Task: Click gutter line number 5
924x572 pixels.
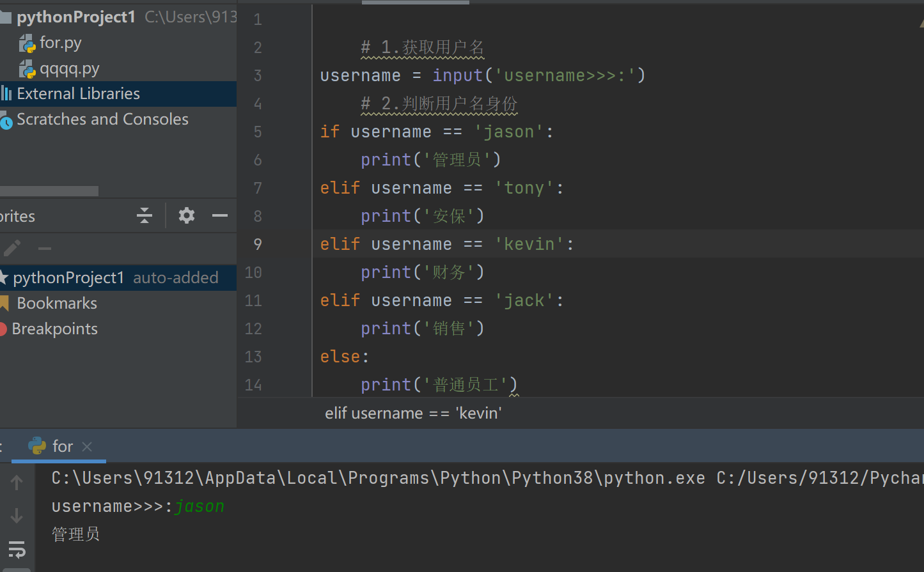Action: coord(258,132)
